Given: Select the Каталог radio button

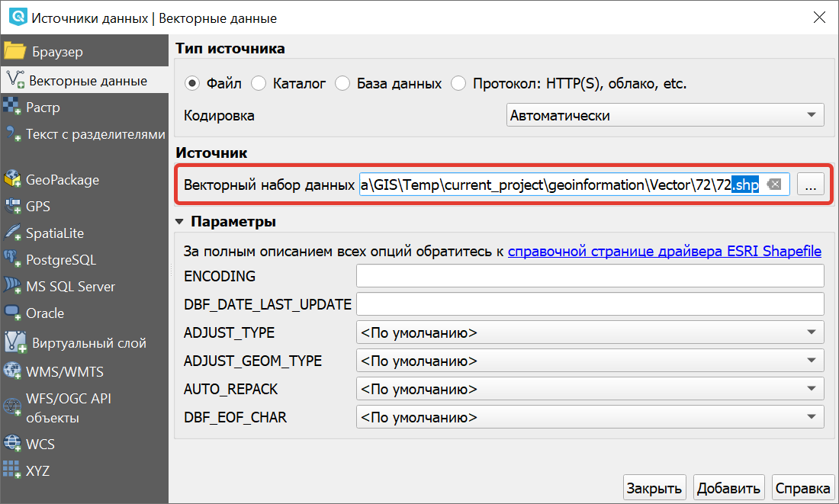Looking at the screenshot, I should pyautogui.click(x=259, y=83).
